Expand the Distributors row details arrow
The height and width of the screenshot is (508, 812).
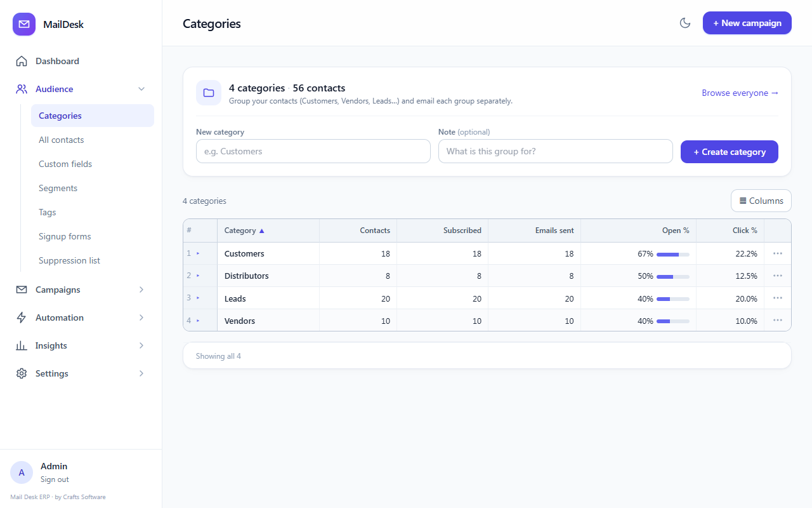pyautogui.click(x=198, y=276)
